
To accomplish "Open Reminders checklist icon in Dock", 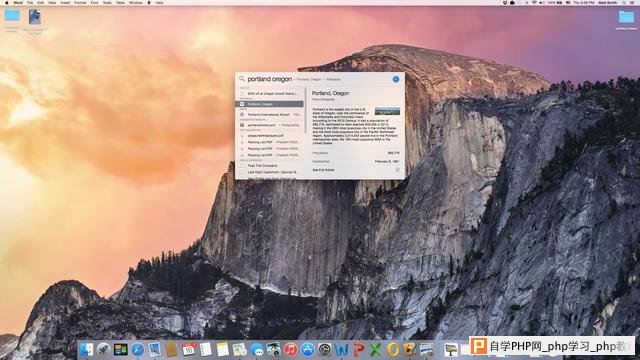I will click(206, 349).
